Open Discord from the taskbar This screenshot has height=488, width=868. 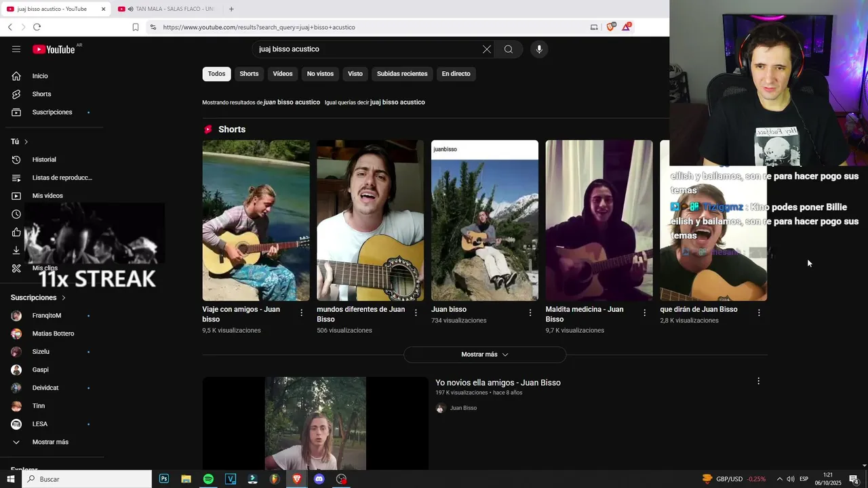[x=319, y=479]
